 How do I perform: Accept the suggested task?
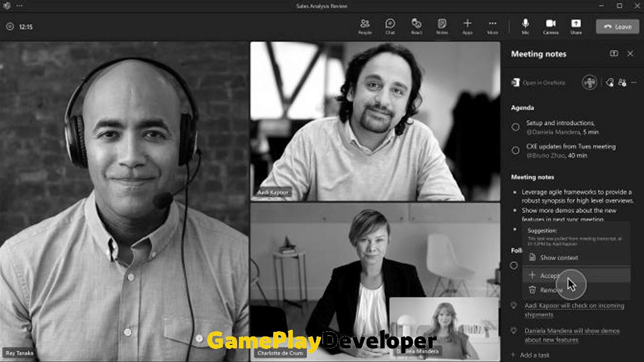576,276
